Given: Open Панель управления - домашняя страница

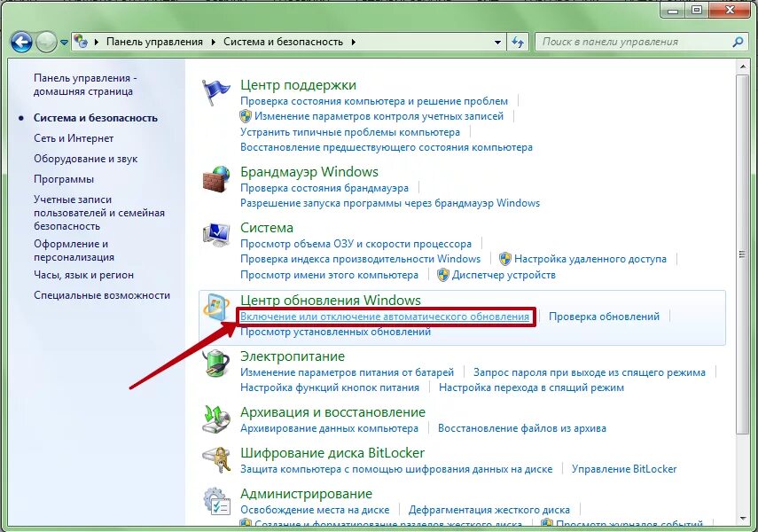Looking at the screenshot, I should point(85,84).
